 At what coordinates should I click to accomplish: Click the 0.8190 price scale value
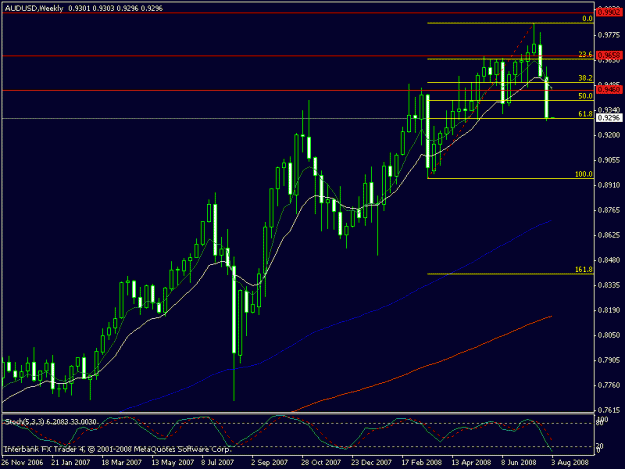click(x=609, y=310)
